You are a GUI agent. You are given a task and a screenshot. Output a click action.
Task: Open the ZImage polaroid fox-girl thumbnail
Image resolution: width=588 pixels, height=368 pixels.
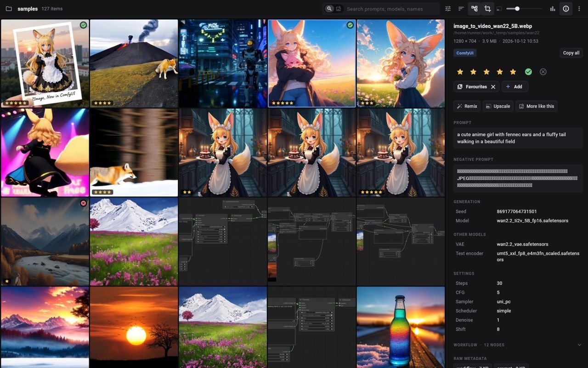(45, 63)
